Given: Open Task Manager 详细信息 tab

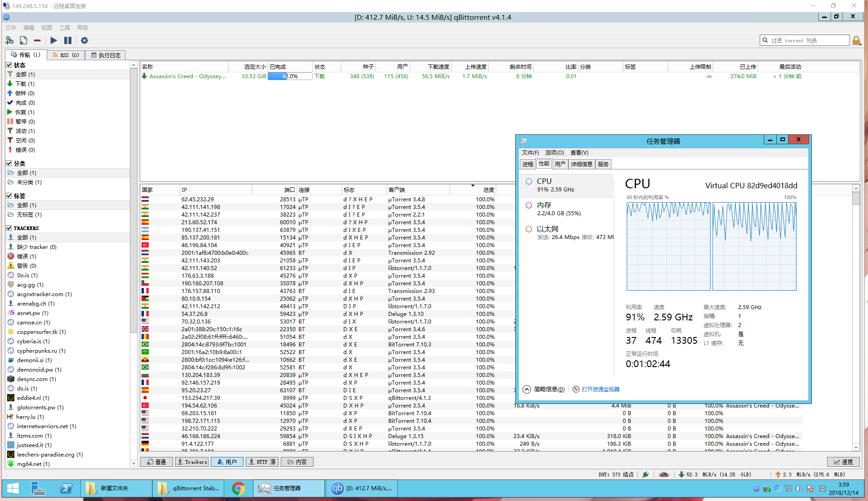Looking at the screenshot, I should click(581, 164).
